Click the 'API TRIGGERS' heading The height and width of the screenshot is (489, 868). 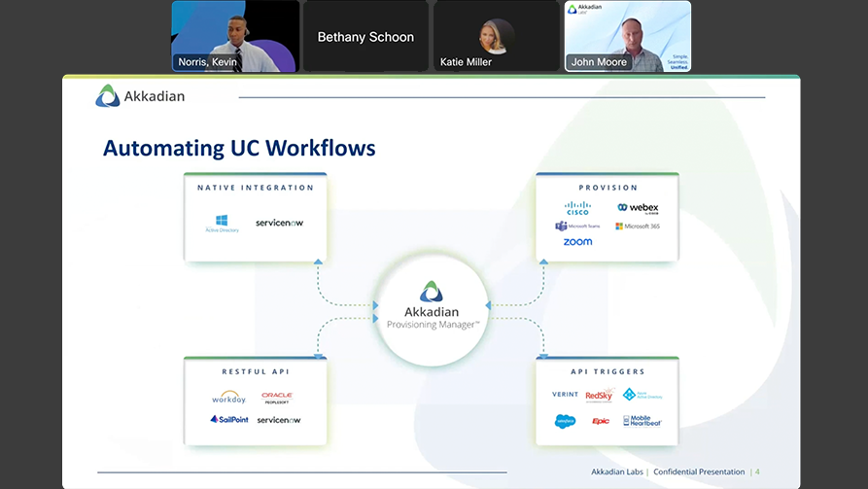click(x=608, y=371)
